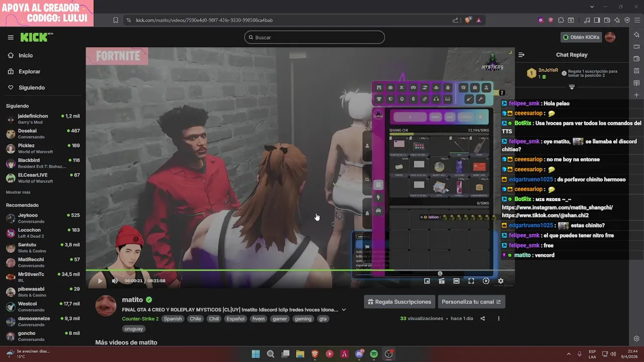Open browser main menu hamburger
Image resolution: width=644 pixels, height=362 pixels.
click(x=637, y=20)
